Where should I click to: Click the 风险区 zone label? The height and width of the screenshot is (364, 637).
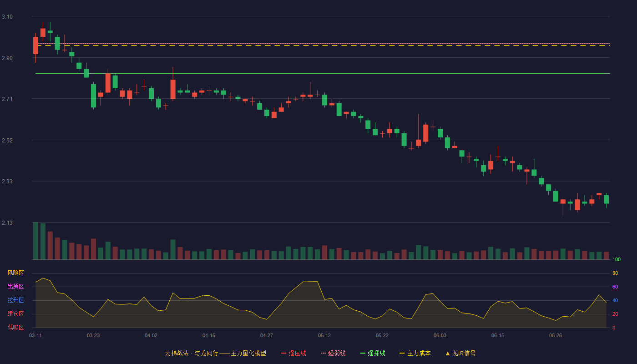[x=15, y=273]
